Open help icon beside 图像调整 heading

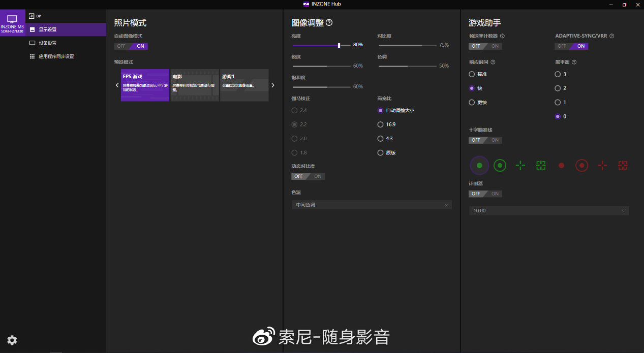[329, 23]
